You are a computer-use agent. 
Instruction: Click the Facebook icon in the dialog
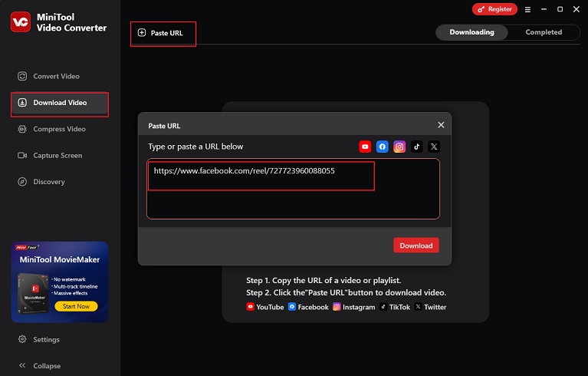382,147
